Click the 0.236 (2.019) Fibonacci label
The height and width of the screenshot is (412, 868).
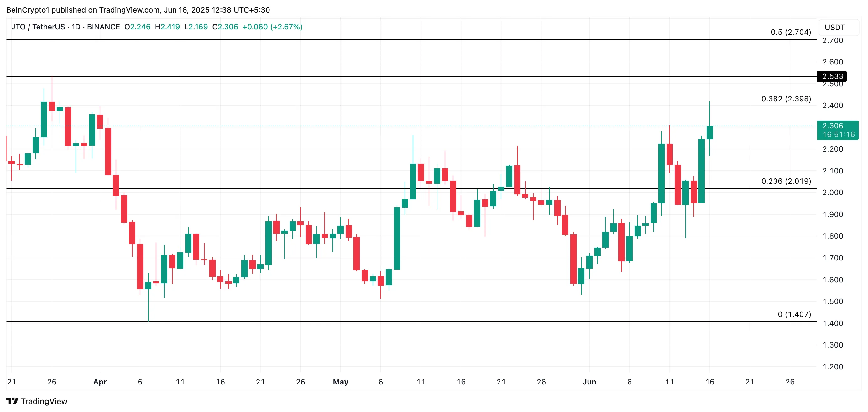786,181
